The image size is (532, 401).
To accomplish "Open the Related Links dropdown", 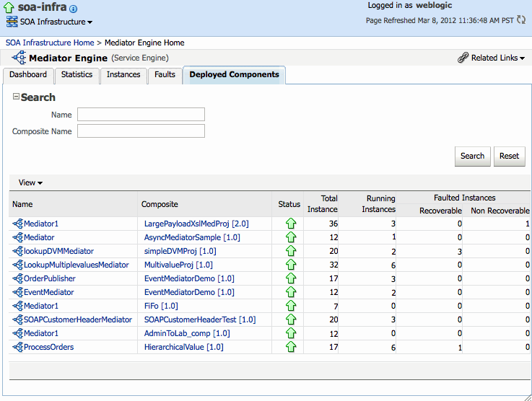I will (498, 58).
